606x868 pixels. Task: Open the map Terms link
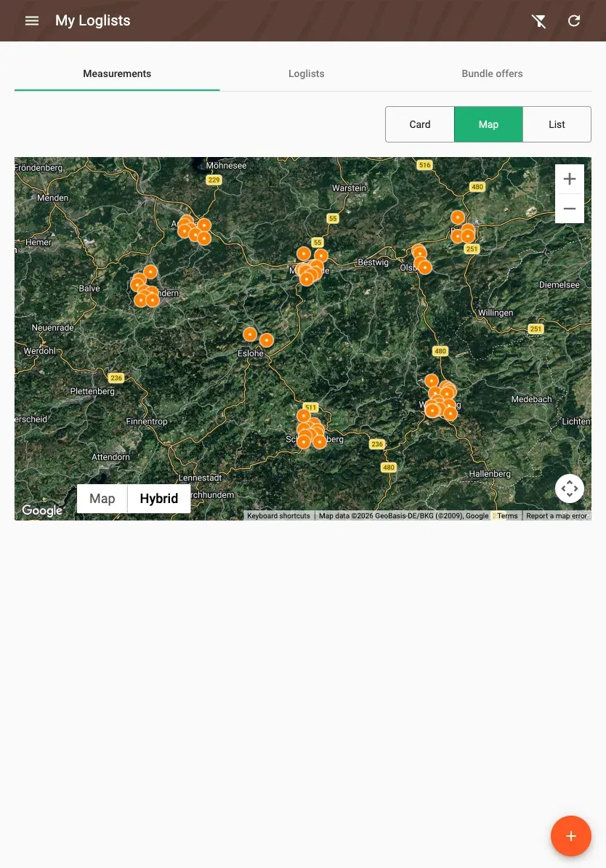tap(507, 516)
